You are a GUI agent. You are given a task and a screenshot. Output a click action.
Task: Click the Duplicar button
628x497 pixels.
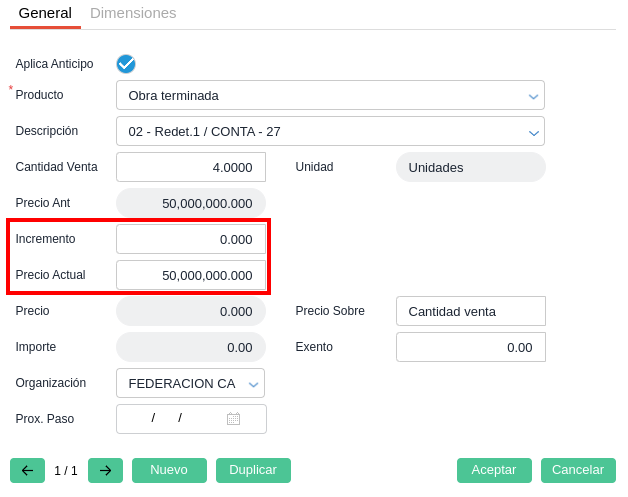tap(253, 470)
